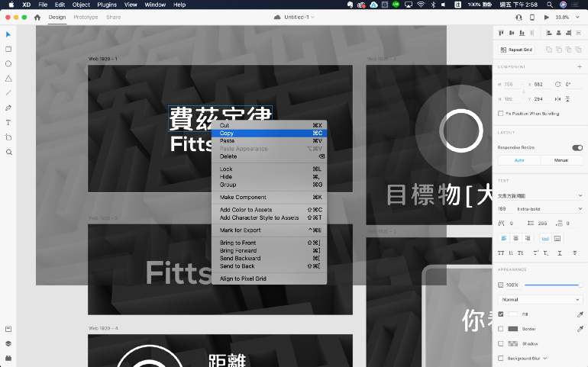
Task: Enable Fix Position When Scrolling
Action: click(501, 113)
